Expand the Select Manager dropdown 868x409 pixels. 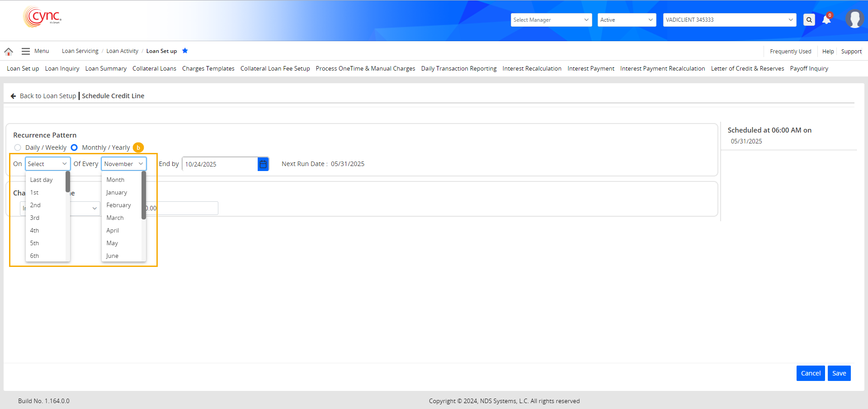551,20
